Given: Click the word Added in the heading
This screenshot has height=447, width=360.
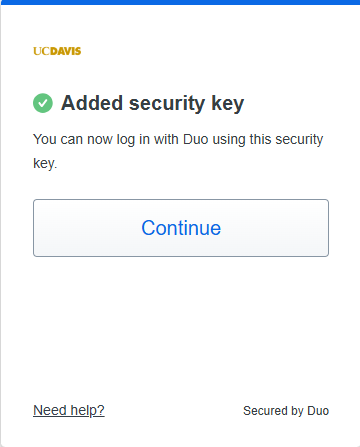Looking at the screenshot, I should tap(92, 103).
